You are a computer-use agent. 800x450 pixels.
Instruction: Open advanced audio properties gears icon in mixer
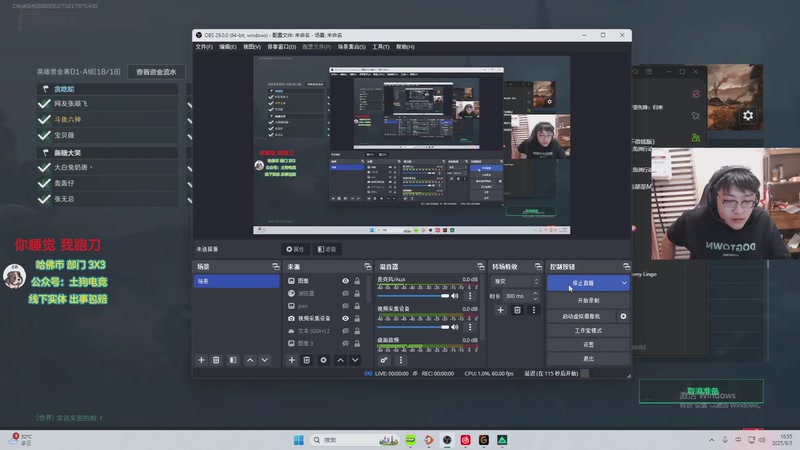coord(384,360)
